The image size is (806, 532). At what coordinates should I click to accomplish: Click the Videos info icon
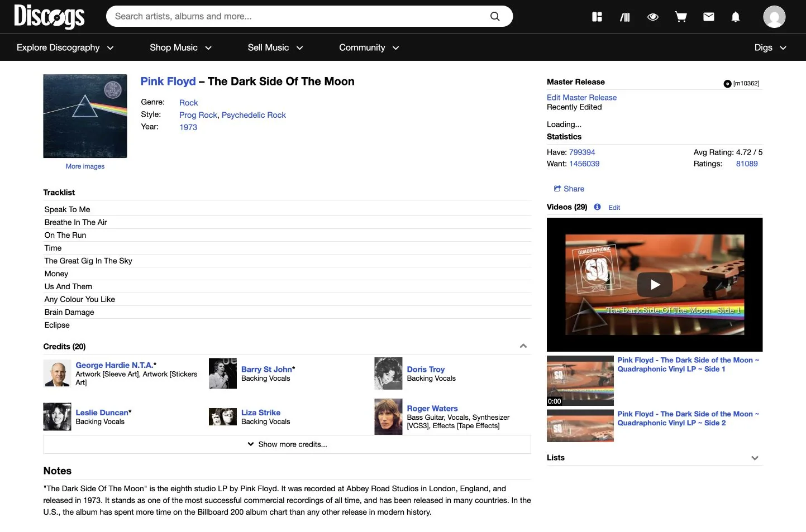pos(597,207)
